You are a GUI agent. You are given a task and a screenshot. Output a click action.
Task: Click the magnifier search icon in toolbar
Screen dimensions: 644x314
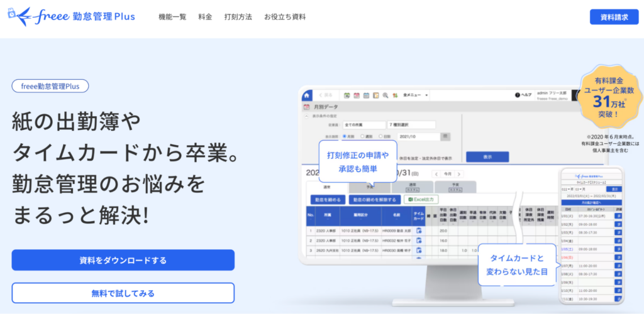tap(384, 95)
